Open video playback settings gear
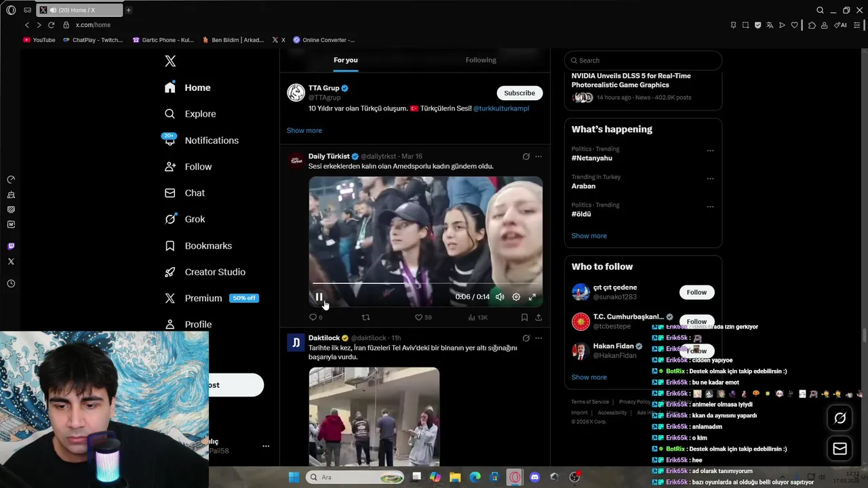This screenshot has width=868, height=488. [516, 297]
